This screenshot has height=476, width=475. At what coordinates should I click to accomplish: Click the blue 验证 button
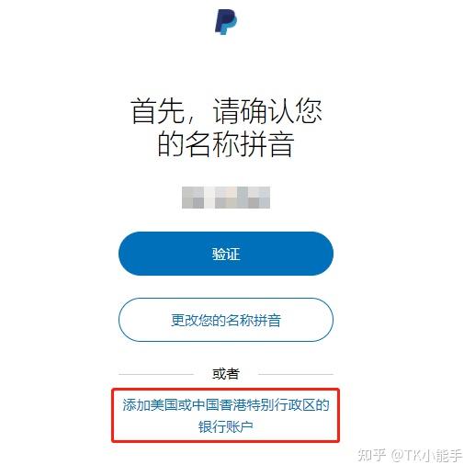pos(226,254)
